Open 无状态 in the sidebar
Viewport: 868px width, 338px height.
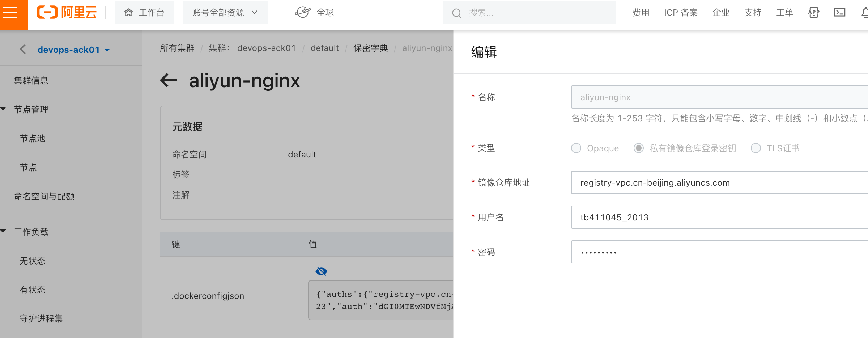[x=33, y=261]
